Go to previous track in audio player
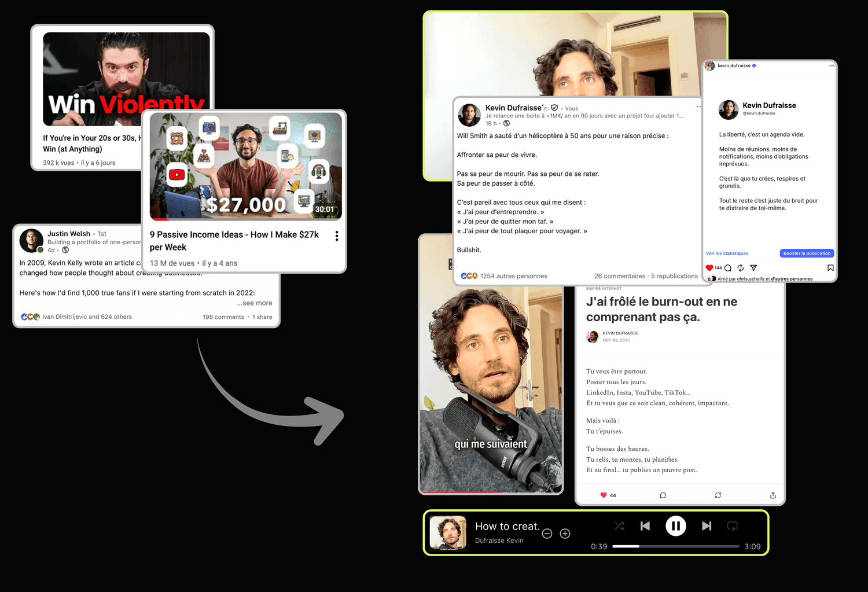The image size is (868, 592). pyautogui.click(x=645, y=526)
